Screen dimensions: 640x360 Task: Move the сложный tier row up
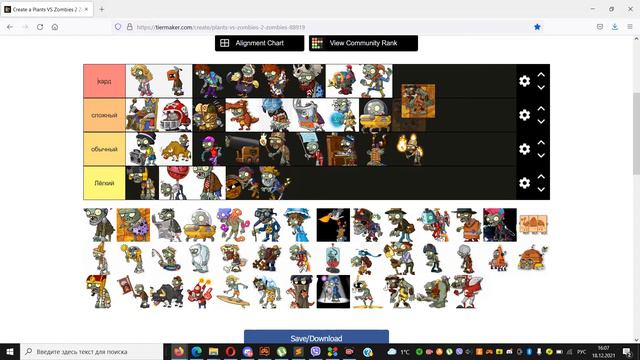pos(541,109)
